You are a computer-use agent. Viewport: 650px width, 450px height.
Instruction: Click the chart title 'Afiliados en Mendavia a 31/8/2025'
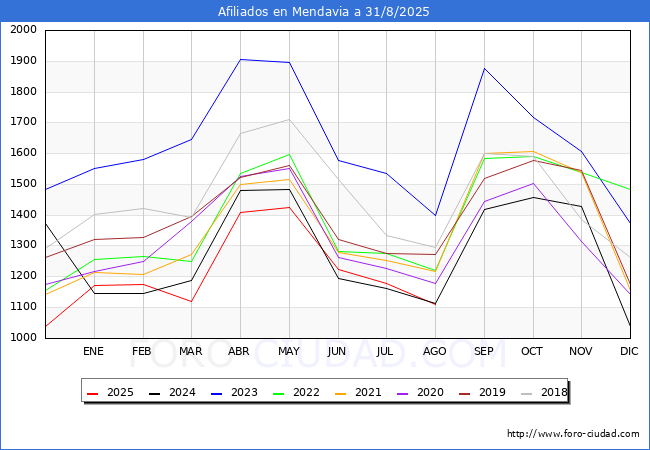[x=324, y=12]
